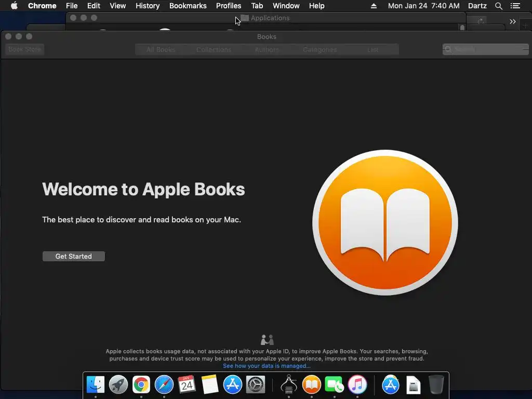Click the eject icon in menu bar
The width and height of the screenshot is (532, 399).
pos(374,6)
